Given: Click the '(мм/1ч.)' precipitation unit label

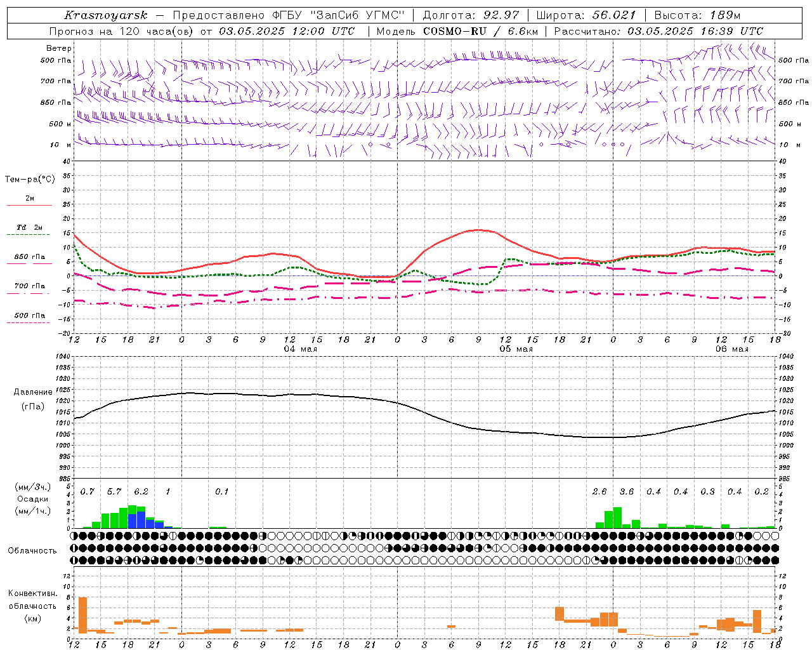Looking at the screenshot, I should (33, 511).
